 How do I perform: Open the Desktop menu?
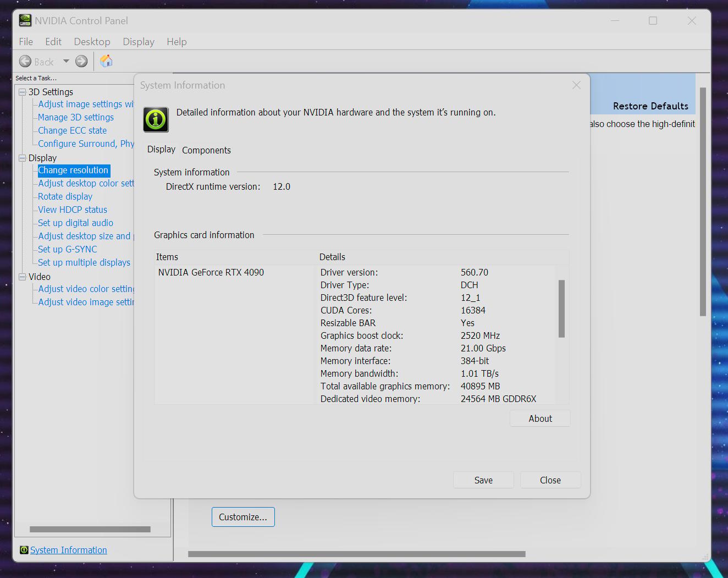click(x=92, y=42)
